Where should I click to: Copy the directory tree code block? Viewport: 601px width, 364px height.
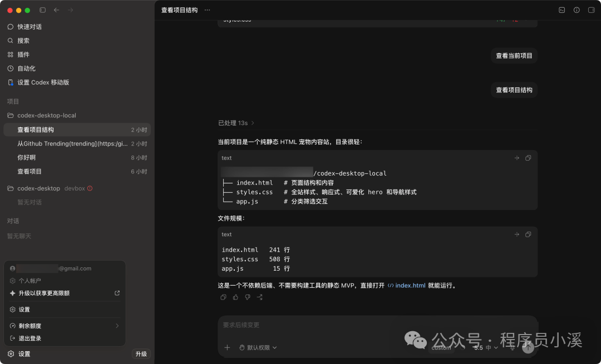(x=528, y=158)
